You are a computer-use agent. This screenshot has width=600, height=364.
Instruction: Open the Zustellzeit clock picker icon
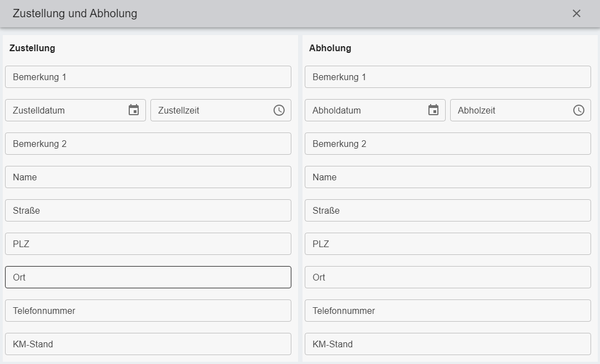279,110
